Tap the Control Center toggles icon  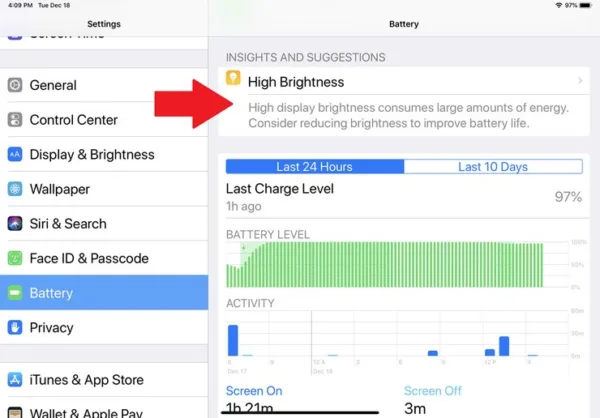tap(15, 120)
